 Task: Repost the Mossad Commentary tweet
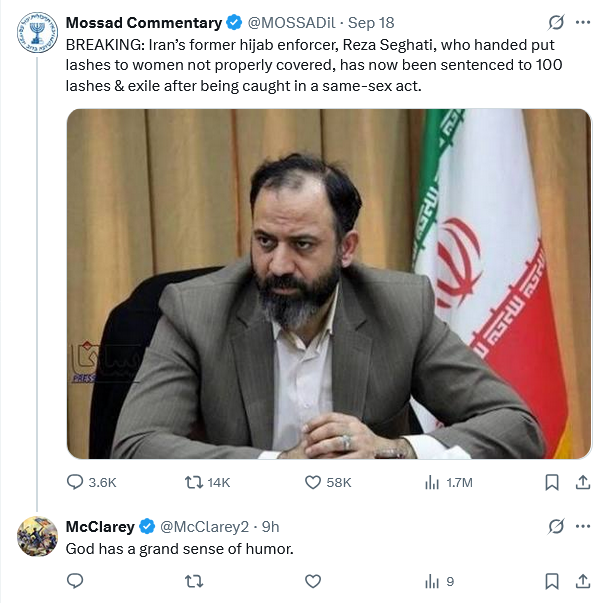pyautogui.click(x=194, y=482)
